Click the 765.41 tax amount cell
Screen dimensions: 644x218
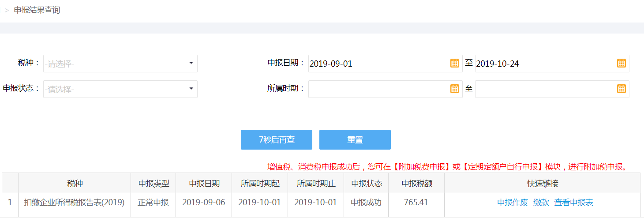[416, 203]
